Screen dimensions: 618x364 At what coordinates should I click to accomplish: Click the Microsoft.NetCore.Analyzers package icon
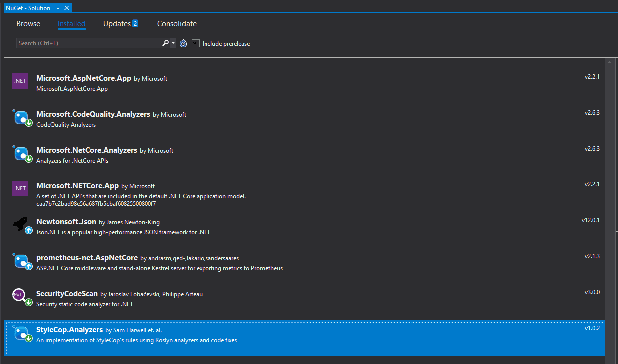pos(22,154)
